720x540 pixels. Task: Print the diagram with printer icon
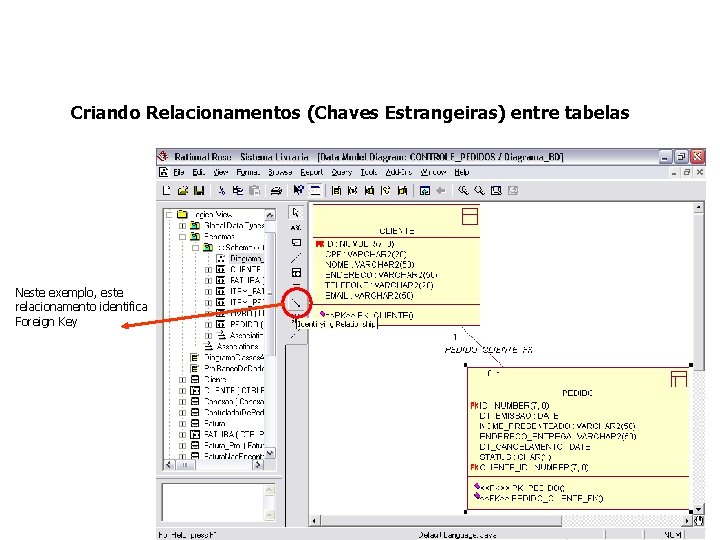pos(276,190)
